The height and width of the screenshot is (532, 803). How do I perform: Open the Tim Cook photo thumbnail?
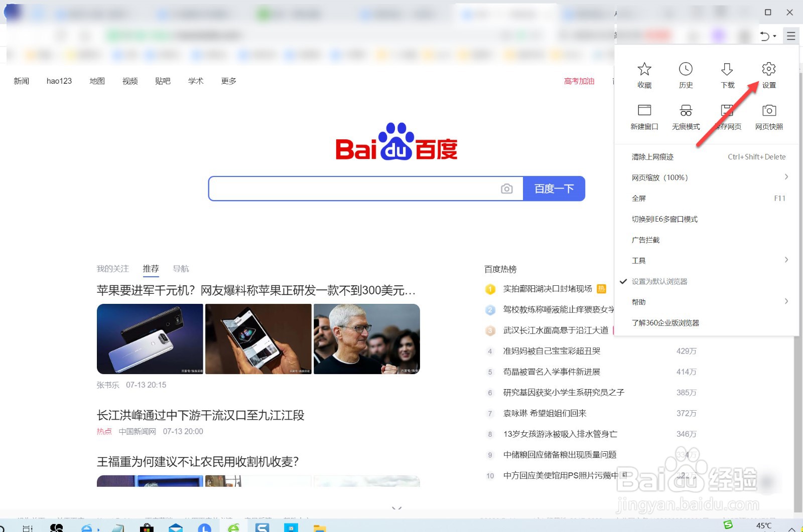367,339
